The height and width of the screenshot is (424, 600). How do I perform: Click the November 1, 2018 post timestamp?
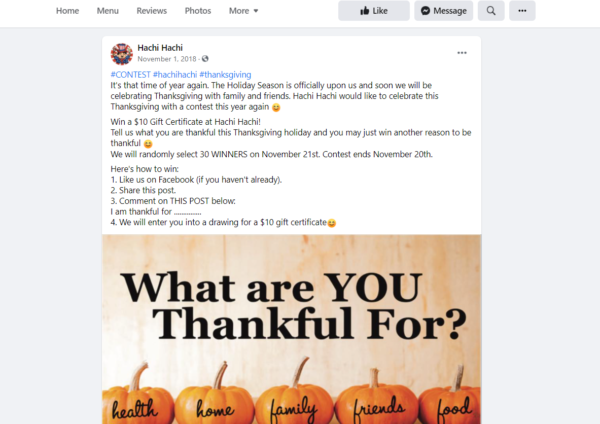click(x=166, y=59)
